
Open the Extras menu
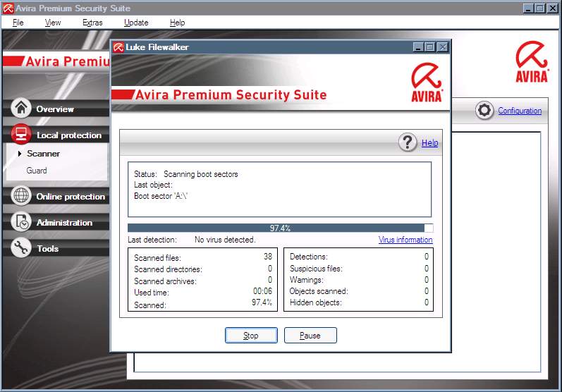[92, 23]
